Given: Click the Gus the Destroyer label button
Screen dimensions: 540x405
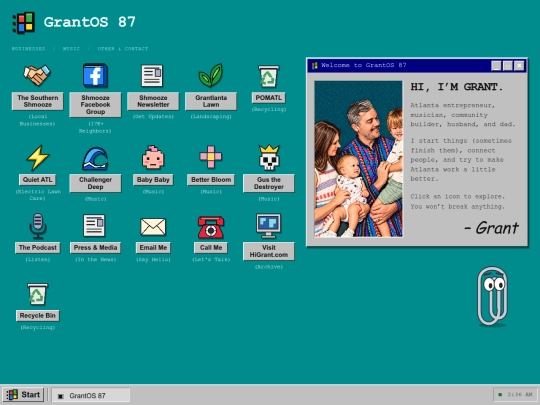Looking at the screenshot, I should tap(269, 183).
